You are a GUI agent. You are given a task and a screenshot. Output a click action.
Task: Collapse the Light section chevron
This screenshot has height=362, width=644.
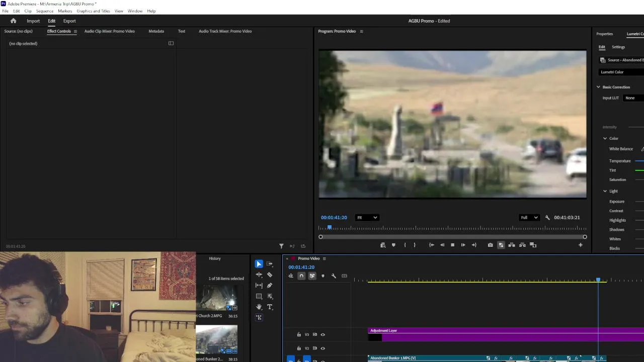coord(605,191)
